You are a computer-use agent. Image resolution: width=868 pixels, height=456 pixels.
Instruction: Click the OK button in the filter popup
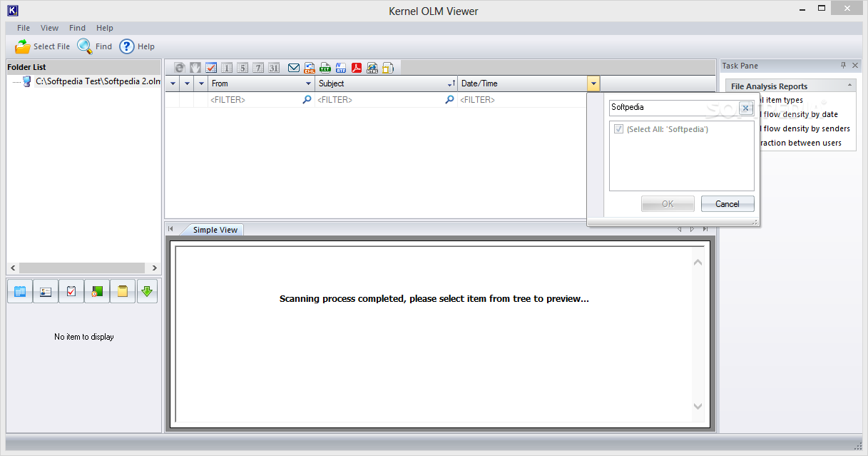668,204
